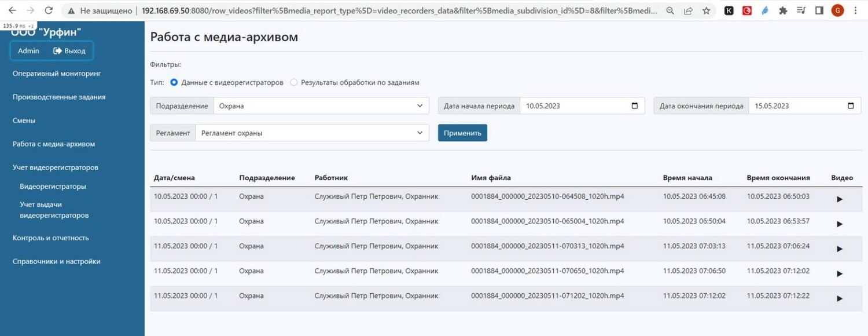Click the Подразделение column header
Screen dimensions: 868x336
[x=267, y=178]
